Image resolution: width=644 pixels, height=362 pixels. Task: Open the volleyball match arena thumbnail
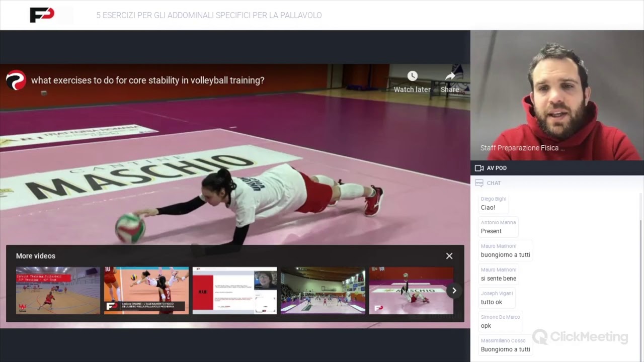(323, 291)
